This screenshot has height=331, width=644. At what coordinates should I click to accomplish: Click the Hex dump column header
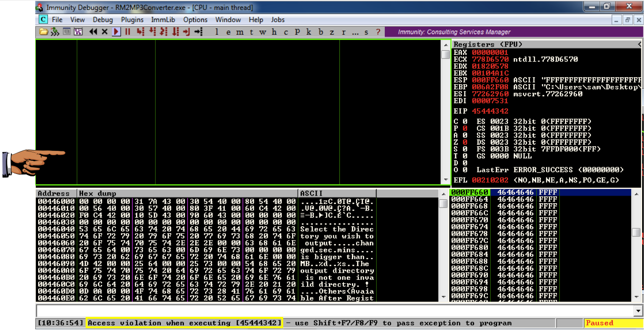(188, 194)
